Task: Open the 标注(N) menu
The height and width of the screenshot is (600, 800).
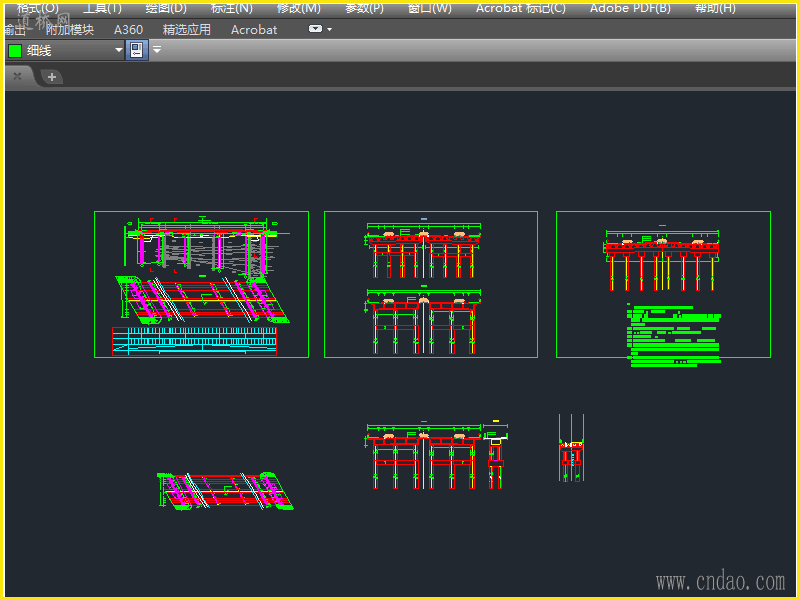Action: (x=231, y=8)
